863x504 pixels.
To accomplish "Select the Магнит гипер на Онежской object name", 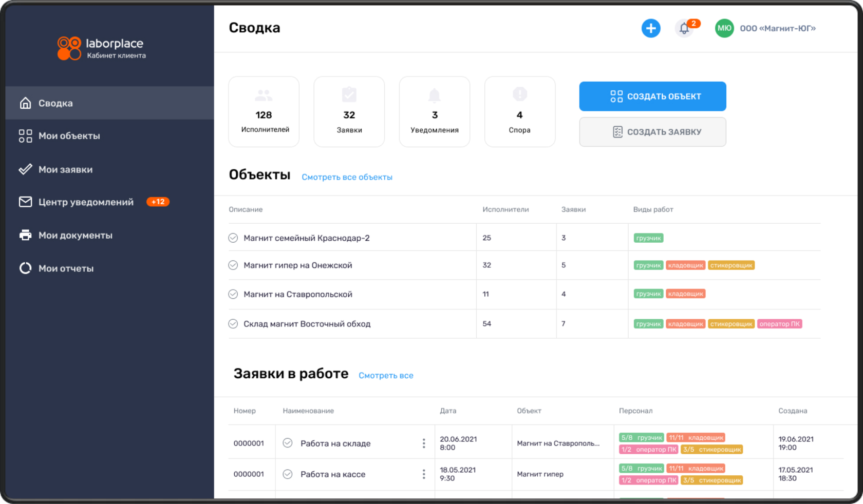I will (x=298, y=265).
